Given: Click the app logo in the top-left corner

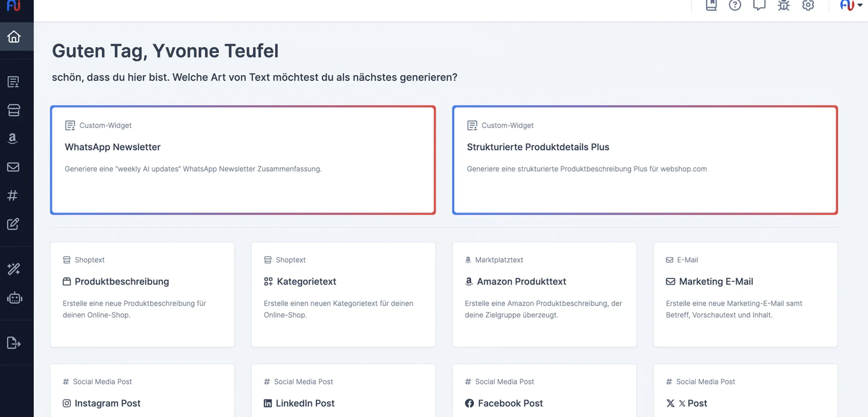Looking at the screenshot, I should pos(14,6).
